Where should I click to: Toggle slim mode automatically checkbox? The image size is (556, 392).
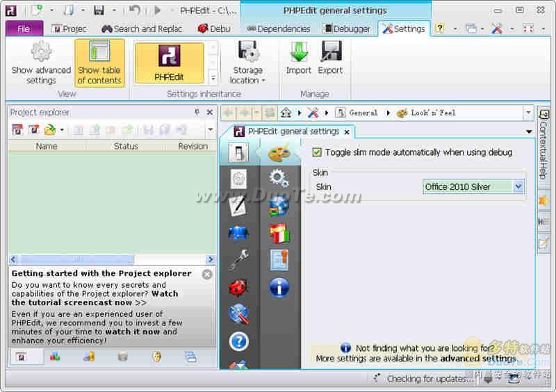point(317,152)
